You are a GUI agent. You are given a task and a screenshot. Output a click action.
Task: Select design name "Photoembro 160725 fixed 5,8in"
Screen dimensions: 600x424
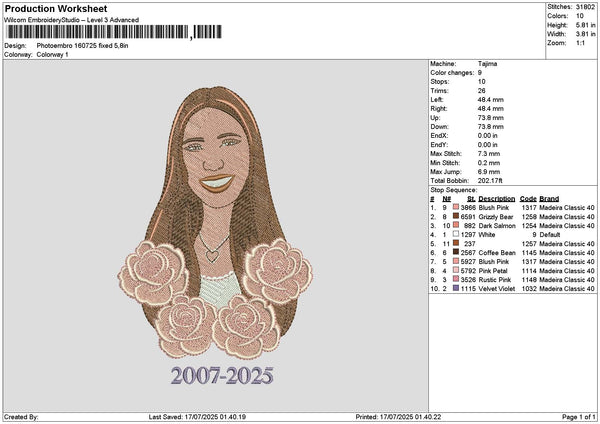tap(83, 46)
